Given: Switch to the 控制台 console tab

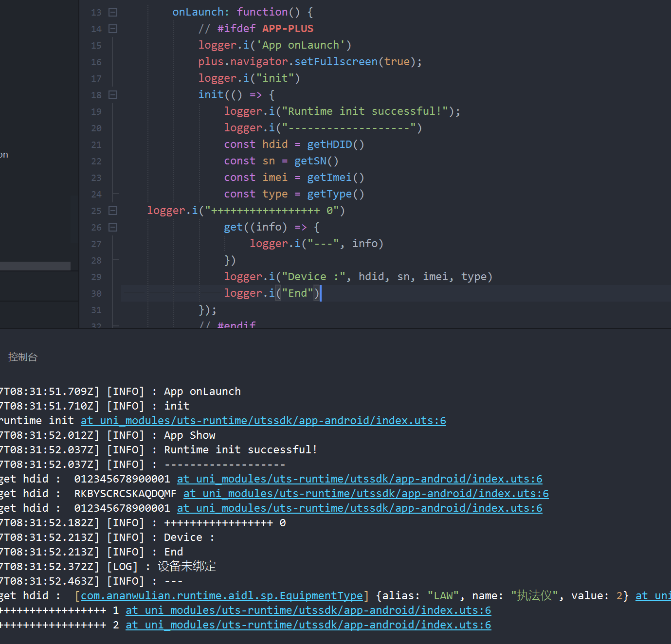Looking at the screenshot, I should (x=23, y=357).
